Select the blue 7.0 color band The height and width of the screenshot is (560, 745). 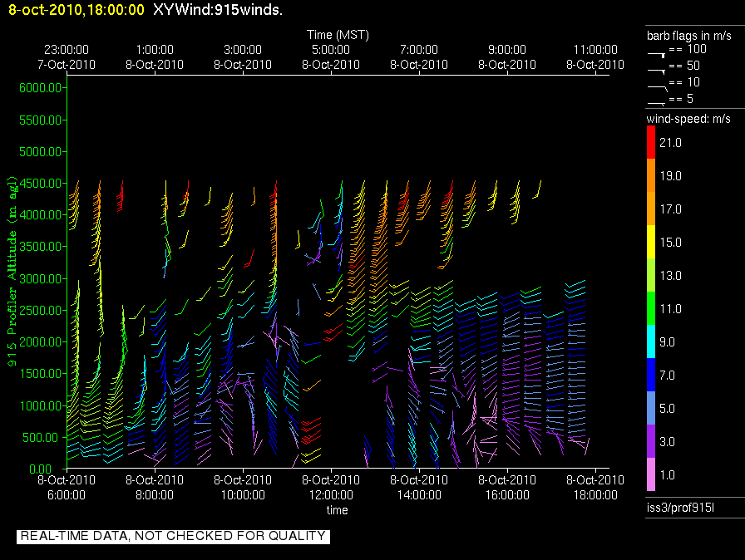[x=651, y=375]
